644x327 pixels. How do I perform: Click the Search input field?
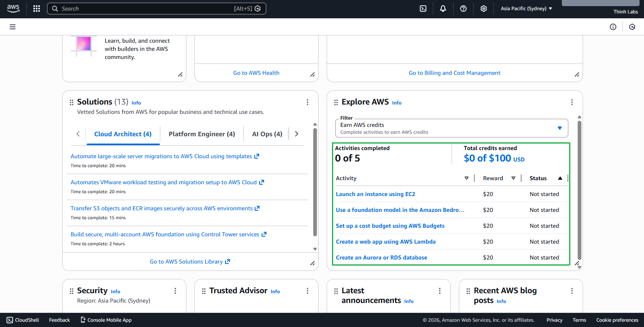coord(146,9)
